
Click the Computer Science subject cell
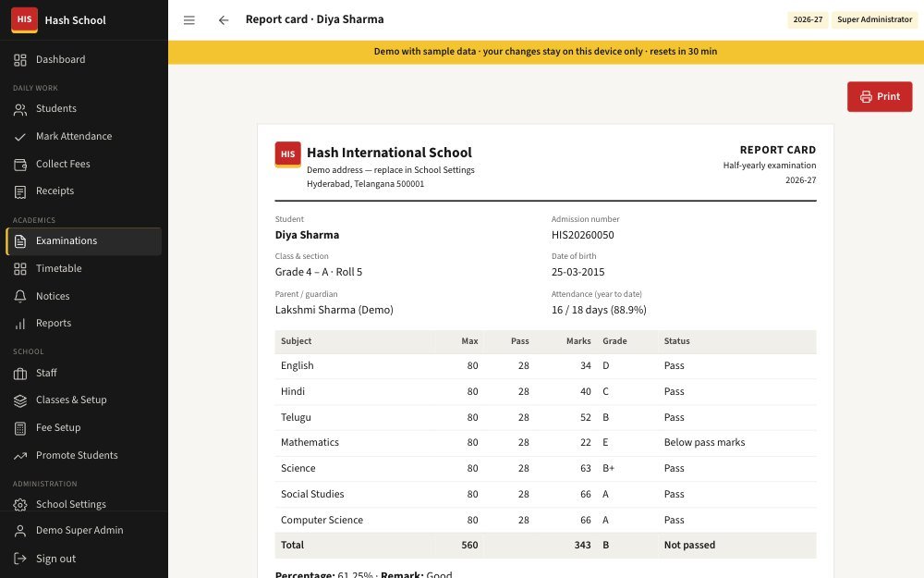(x=322, y=520)
